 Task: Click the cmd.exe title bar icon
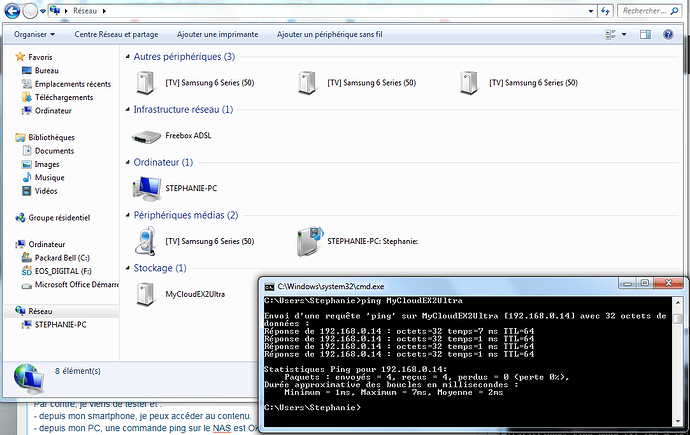269,287
